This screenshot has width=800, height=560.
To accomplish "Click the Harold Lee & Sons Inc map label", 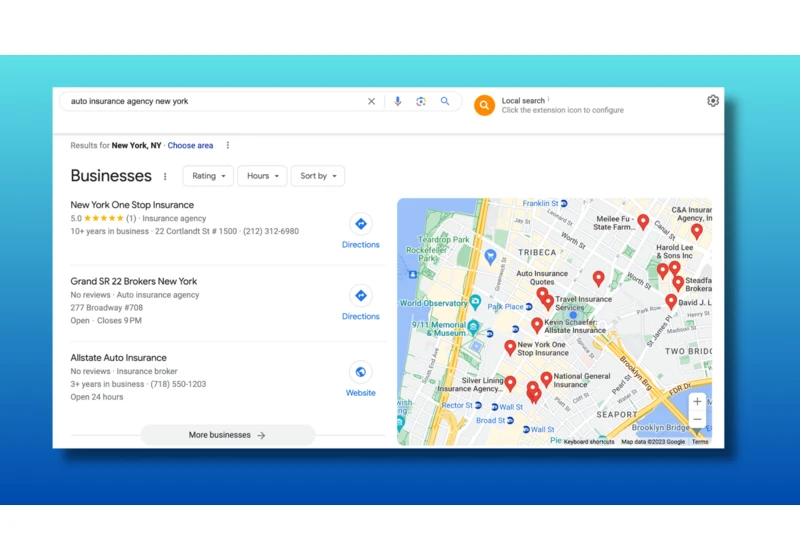I will point(674,251).
